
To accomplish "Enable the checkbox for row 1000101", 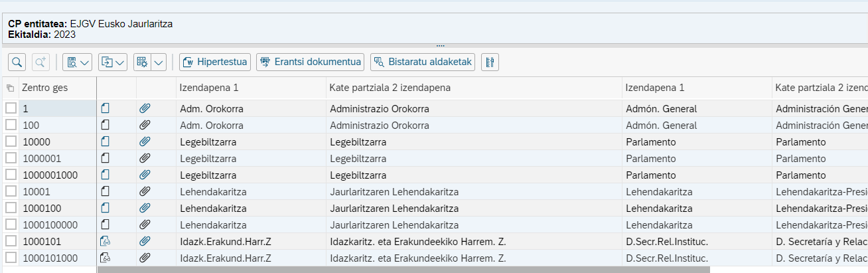I will 11,241.
